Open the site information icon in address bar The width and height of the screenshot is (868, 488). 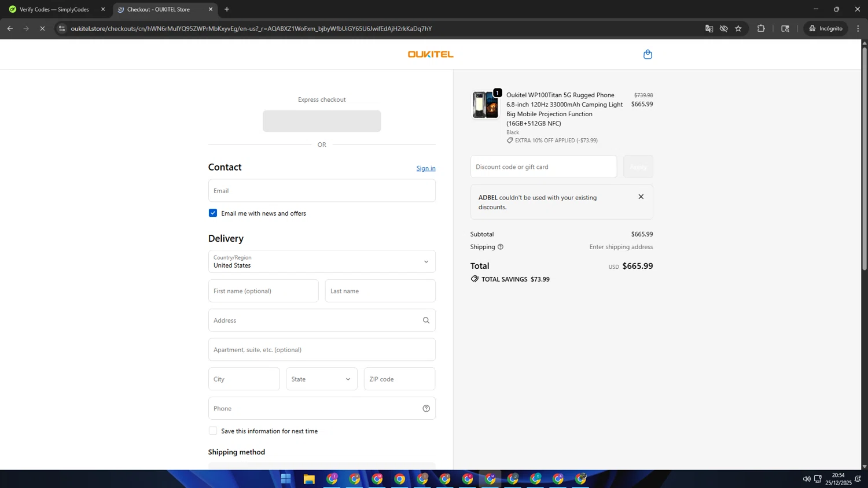pyautogui.click(x=62, y=28)
